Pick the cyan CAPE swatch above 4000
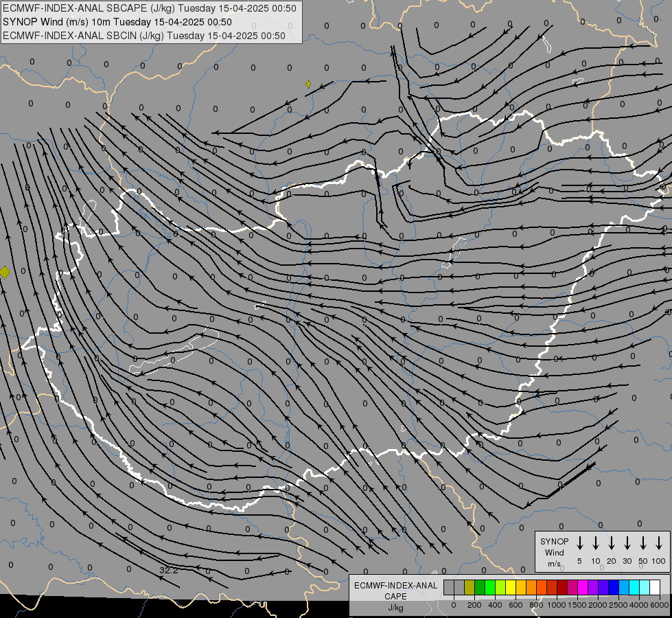672x618 pixels. point(634,587)
